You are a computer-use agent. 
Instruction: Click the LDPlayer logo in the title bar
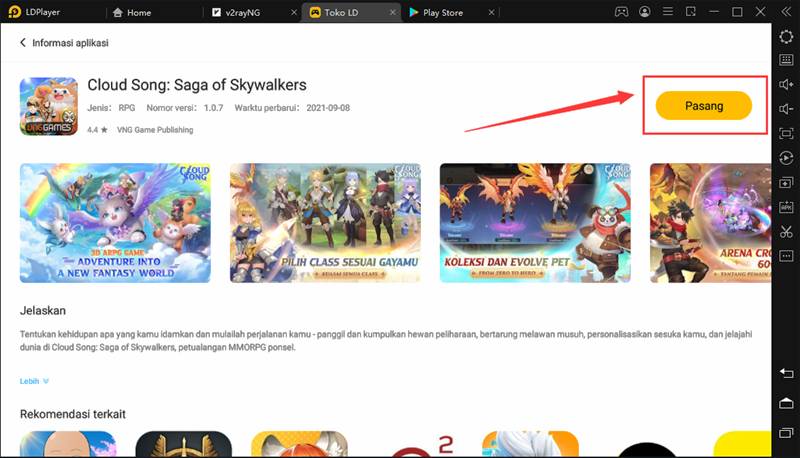click(15, 12)
